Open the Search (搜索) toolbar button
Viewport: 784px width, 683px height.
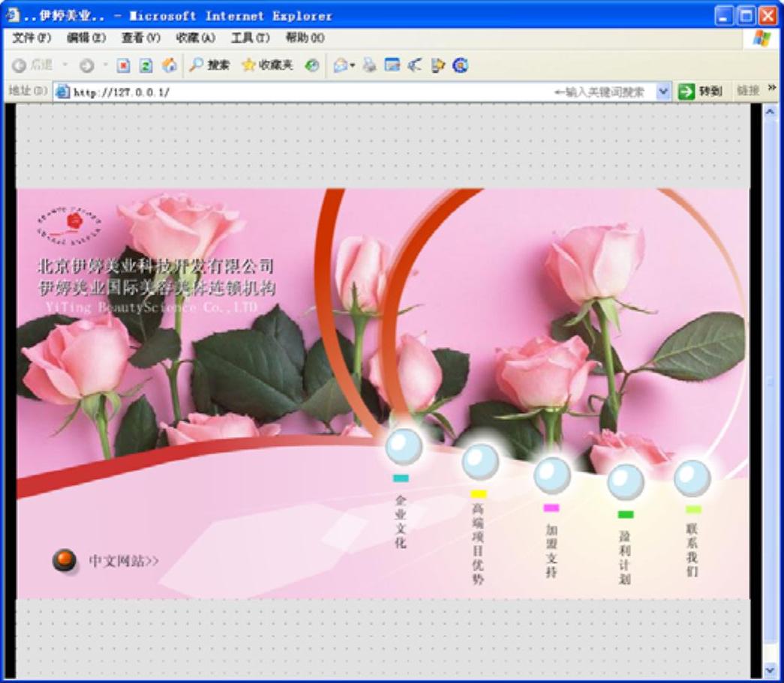click(209, 66)
